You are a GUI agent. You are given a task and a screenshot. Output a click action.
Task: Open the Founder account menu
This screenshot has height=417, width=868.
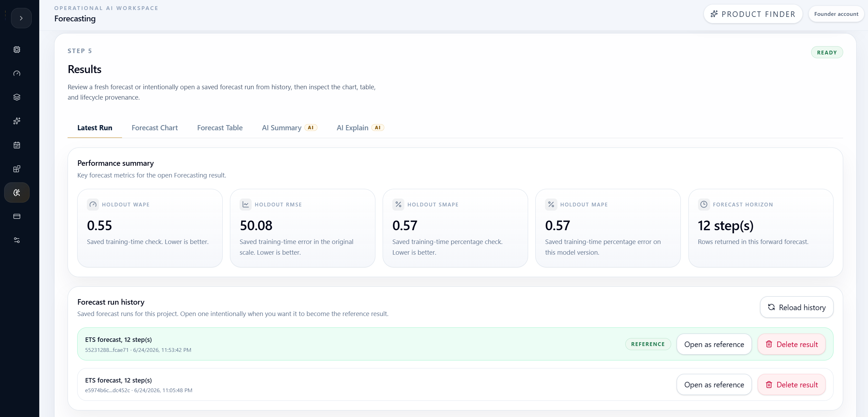[x=836, y=14]
